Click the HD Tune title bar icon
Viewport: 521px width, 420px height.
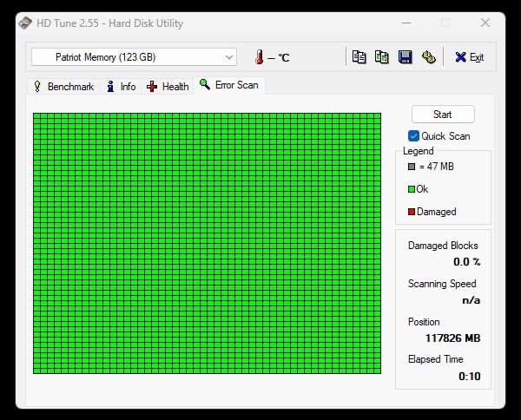click(x=25, y=23)
